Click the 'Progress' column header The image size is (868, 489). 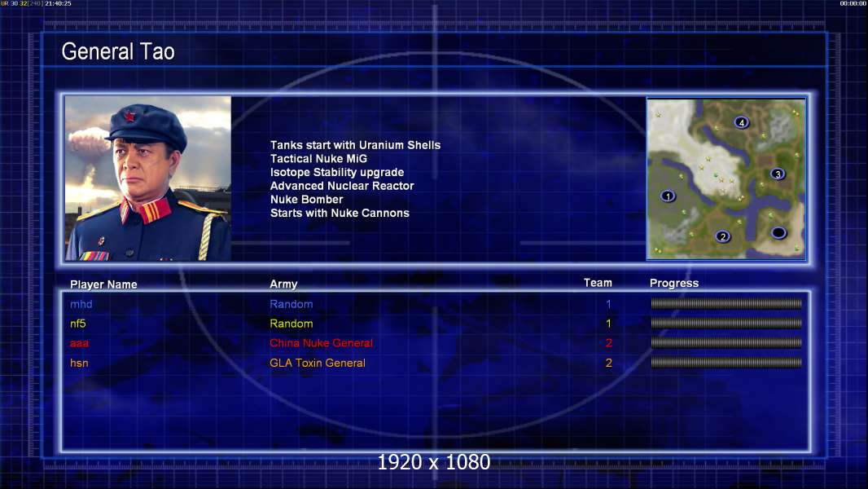674,284
